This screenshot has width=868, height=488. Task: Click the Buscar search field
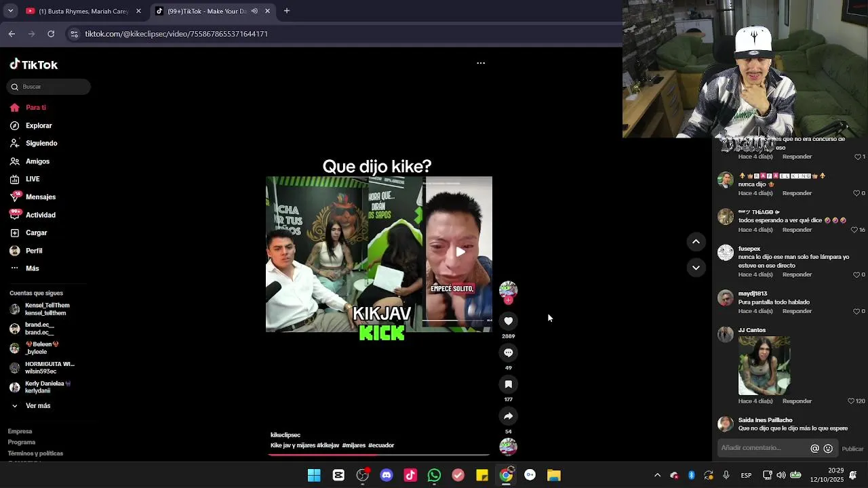(x=49, y=87)
